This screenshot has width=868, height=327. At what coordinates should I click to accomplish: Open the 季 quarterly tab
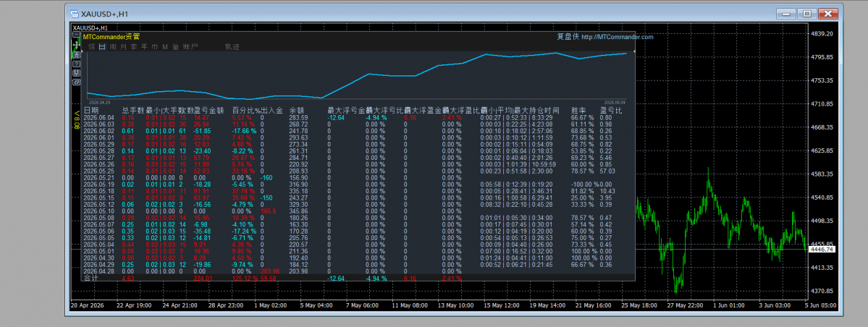[x=134, y=47]
